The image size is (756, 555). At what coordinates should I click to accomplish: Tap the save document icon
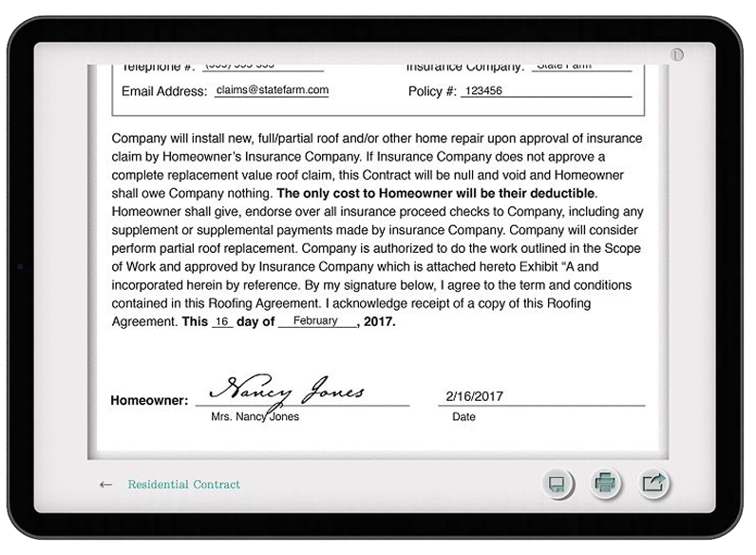(558, 484)
